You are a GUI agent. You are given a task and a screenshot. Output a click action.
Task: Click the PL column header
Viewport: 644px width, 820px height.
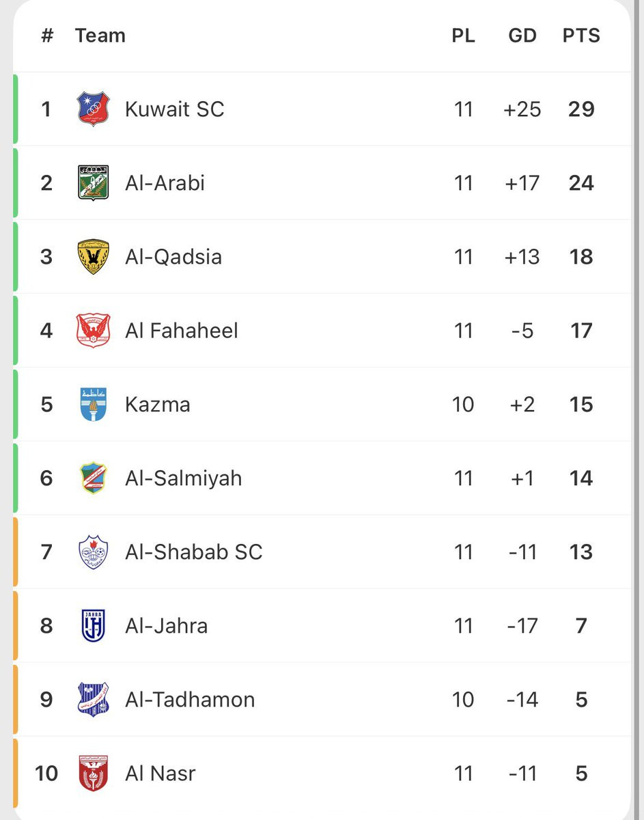pos(464,36)
